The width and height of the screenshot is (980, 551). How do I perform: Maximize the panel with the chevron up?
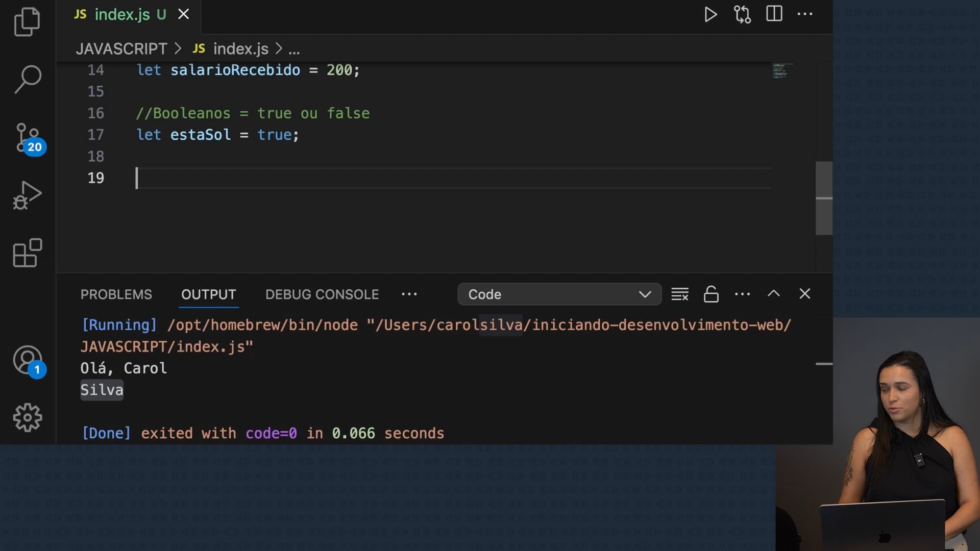point(774,294)
